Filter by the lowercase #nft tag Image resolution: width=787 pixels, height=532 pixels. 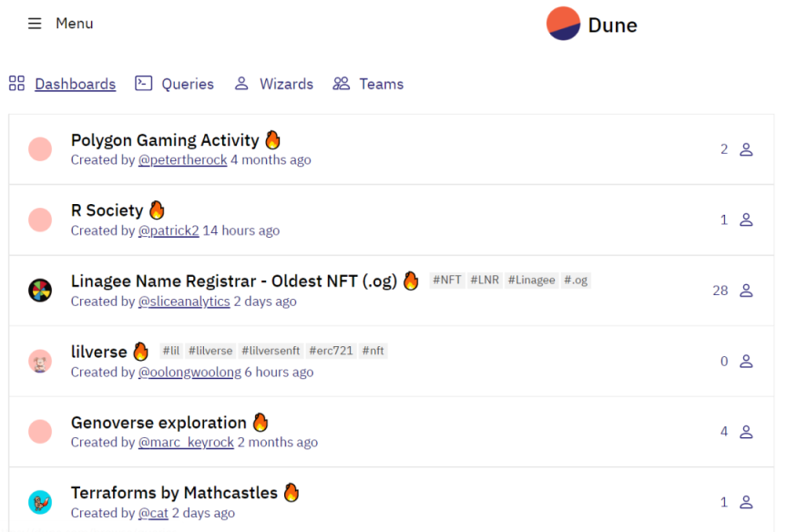click(x=373, y=351)
